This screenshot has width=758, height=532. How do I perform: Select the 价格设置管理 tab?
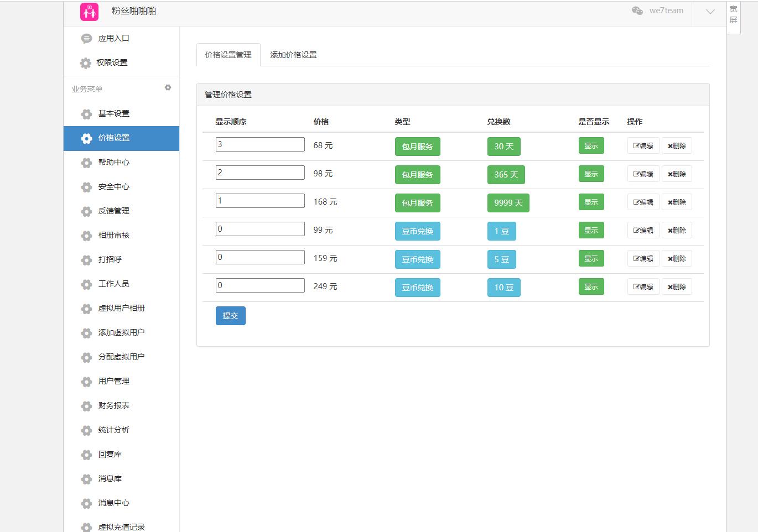(x=228, y=55)
